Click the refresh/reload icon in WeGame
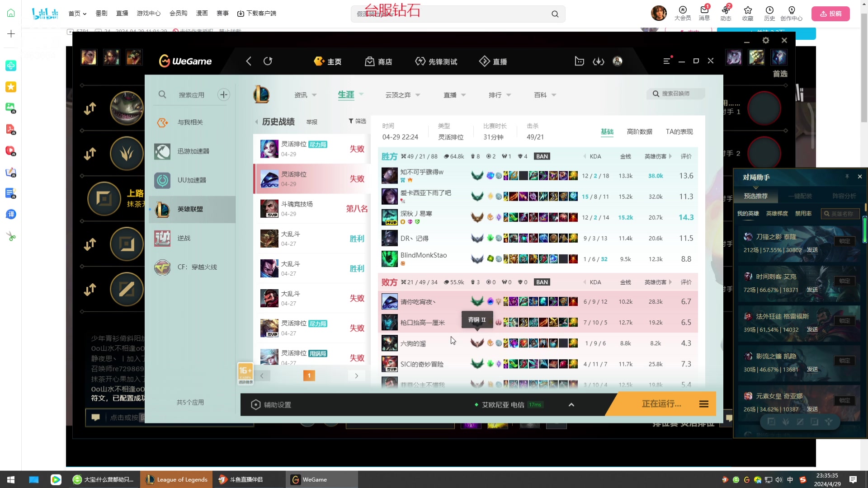This screenshot has width=868, height=488. point(268,61)
